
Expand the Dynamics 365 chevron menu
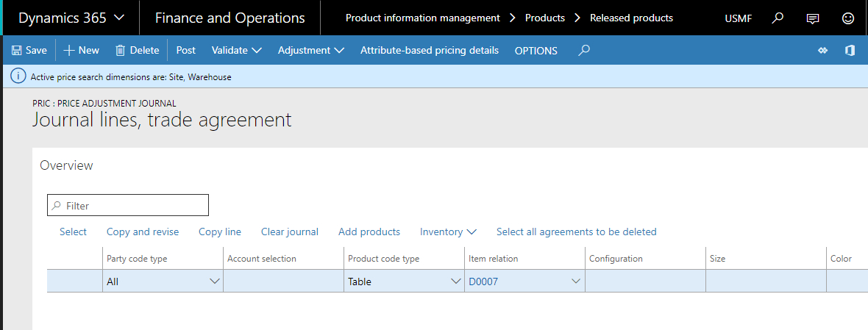pos(120,18)
